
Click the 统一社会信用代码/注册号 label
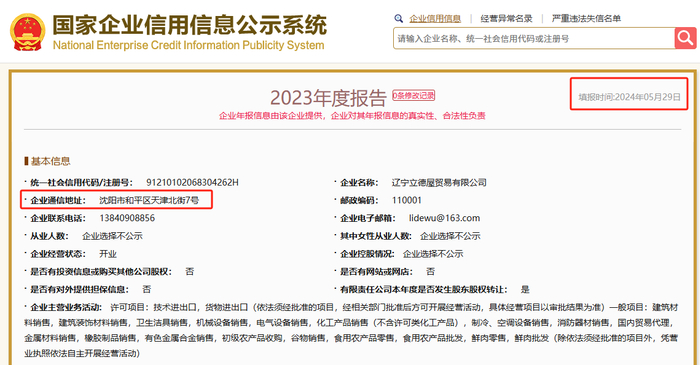[81, 182]
